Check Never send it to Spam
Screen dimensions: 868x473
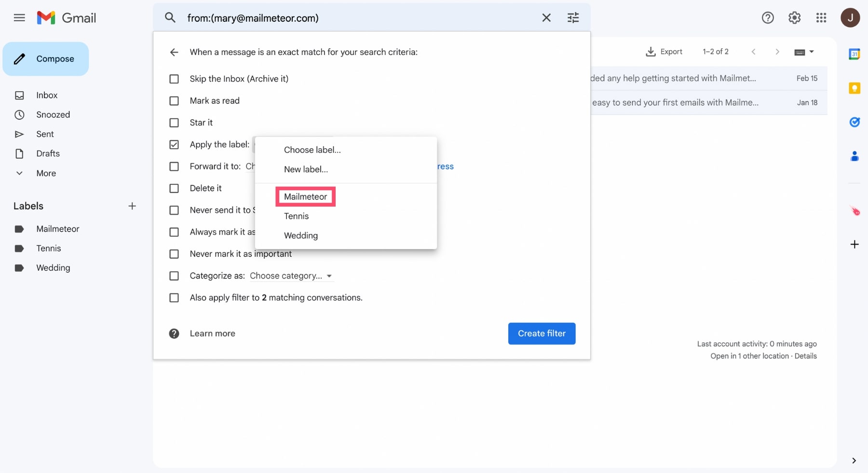tap(174, 210)
